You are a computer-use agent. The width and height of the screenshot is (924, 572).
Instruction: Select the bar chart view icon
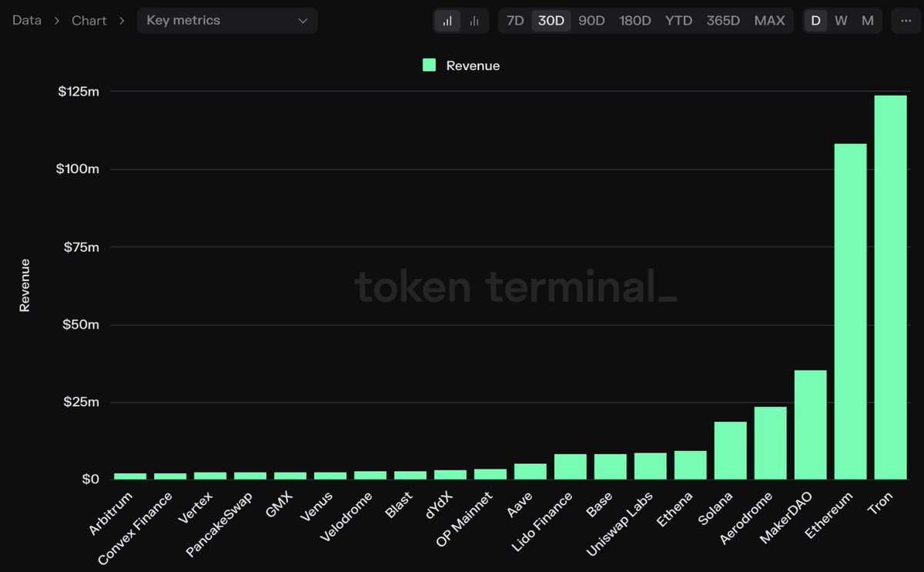tap(447, 21)
